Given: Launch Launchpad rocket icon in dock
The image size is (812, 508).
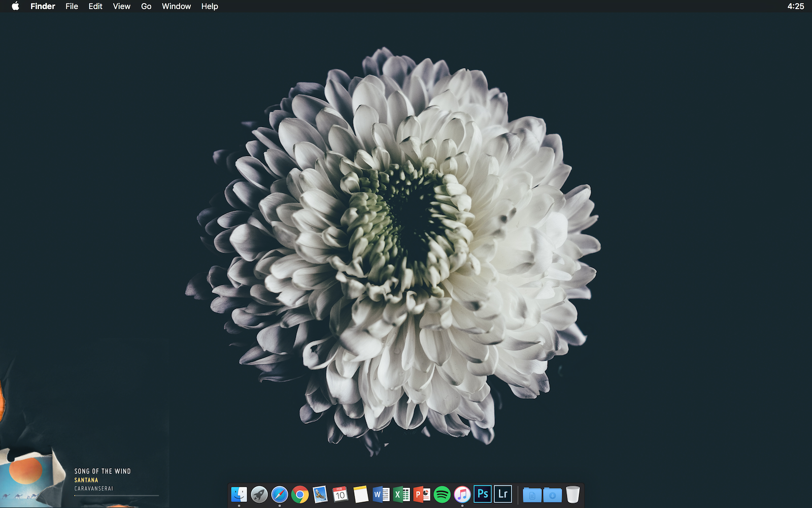Looking at the screenshot, I should (259, 494).
